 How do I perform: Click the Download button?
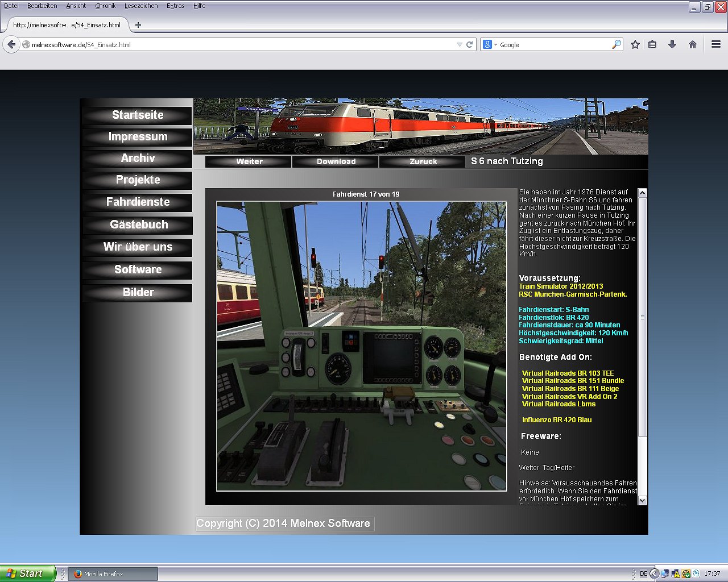[x=336, y=161]
